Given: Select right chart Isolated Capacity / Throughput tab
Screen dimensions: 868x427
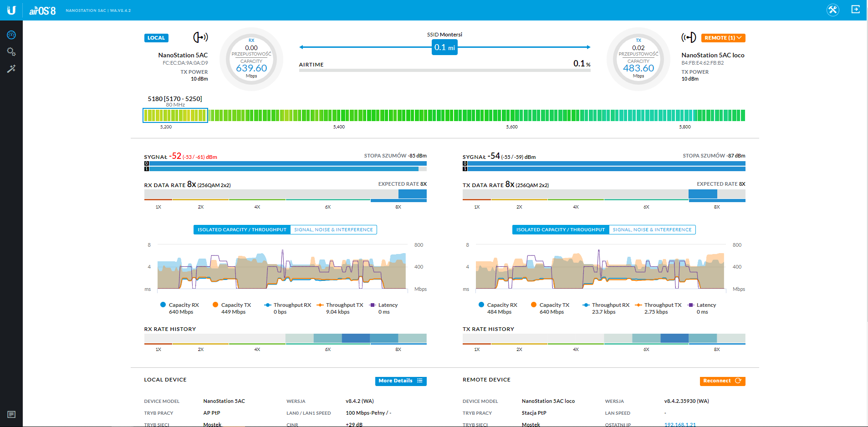Looking at the screenshot, I should [x=560, y=230].
